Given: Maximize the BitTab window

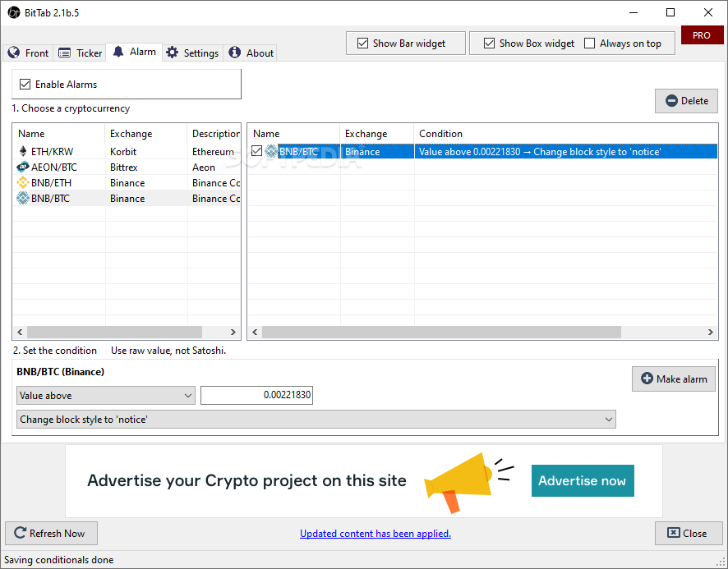Looking at the screenshot, I should click(x=670, y=12).
